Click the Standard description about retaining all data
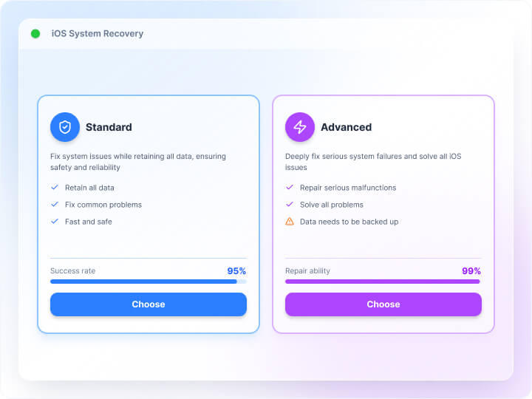This screenshot has width=532, height=399. click(x=138, y=162)
